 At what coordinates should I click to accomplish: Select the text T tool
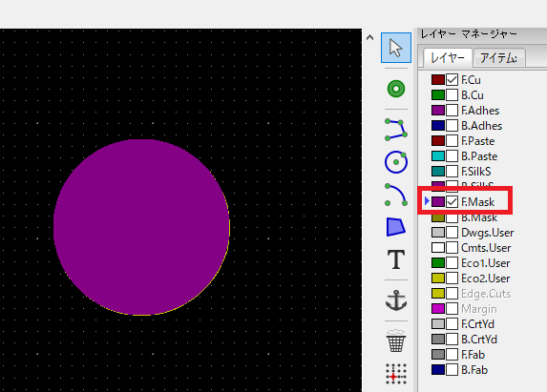396,259
